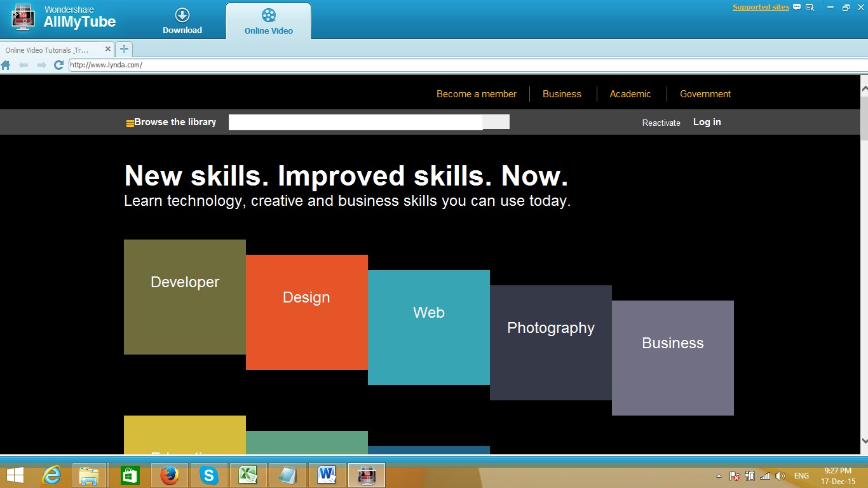Open the Become a member link
868x488 pixels.
(x=477, y=94)
